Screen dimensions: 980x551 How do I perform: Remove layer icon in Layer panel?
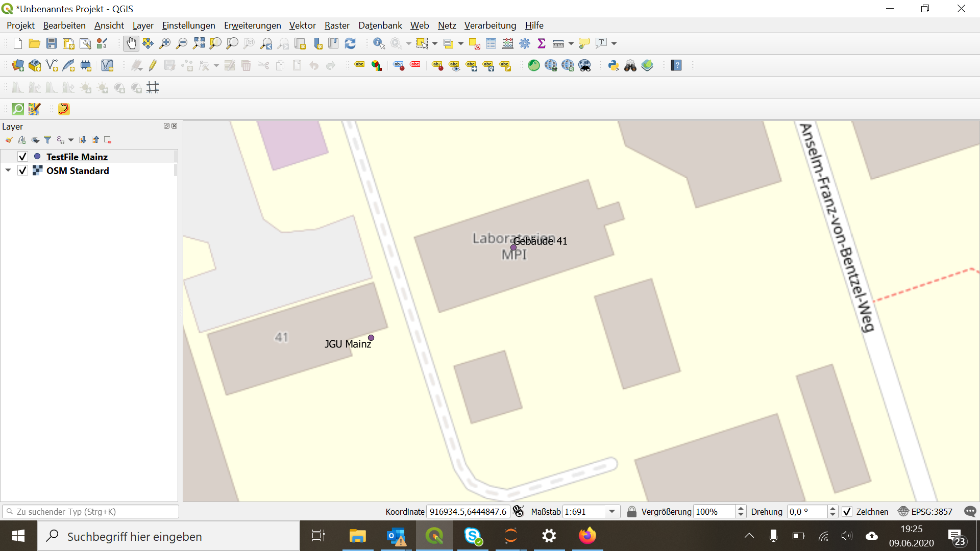tap(108, 140)
